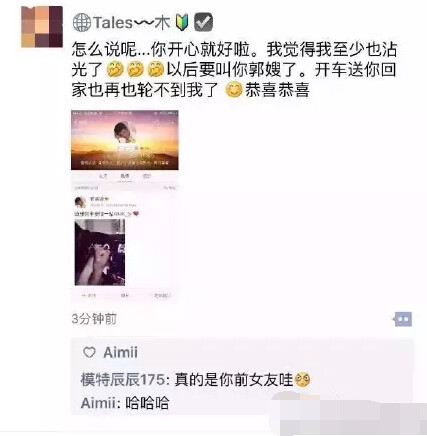Click the smiling emoji before 恭喜恭喜
The width and height of the screenshot is (427, 436).
pyautogui.click(x=234, y=89)
